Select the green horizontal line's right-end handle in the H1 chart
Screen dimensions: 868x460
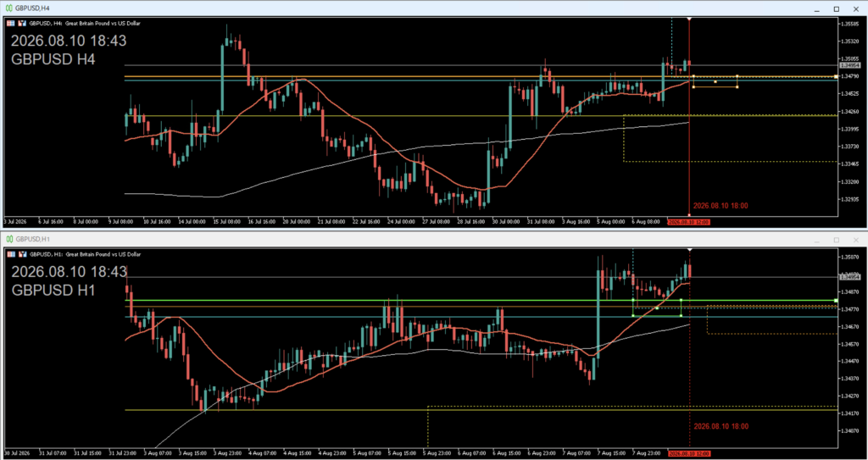pyautogui.click(x=835, y=301)
